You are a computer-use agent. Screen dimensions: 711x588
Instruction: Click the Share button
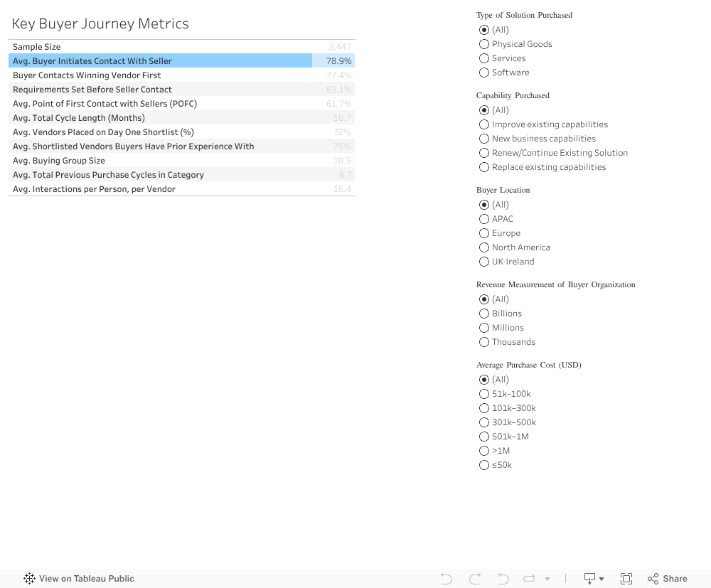coord(667,579)
